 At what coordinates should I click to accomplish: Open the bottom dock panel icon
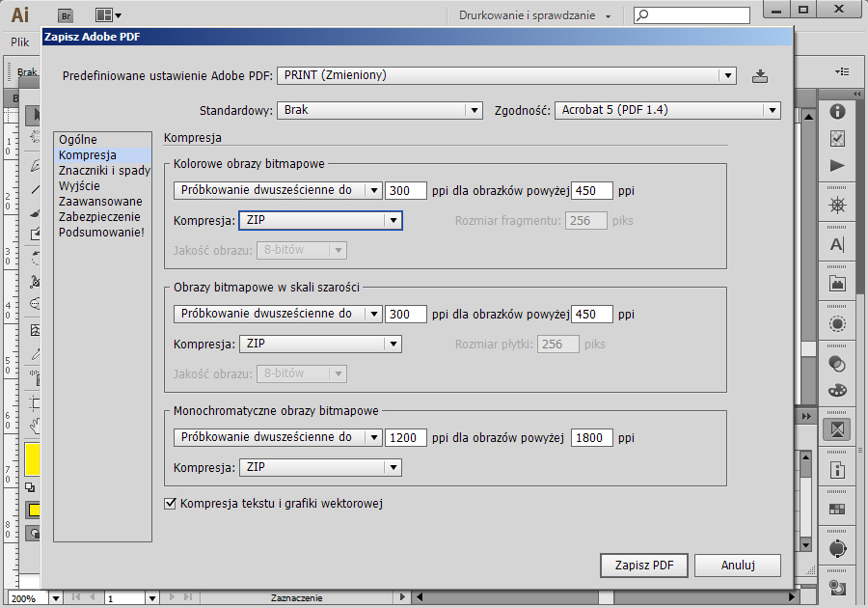point(837,588)
